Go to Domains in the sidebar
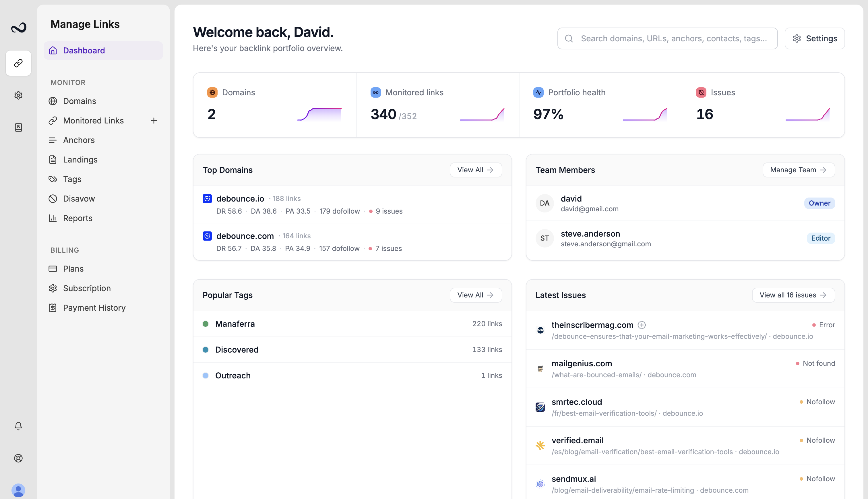The height and width of the screenshot is (499, 868). 103,101
